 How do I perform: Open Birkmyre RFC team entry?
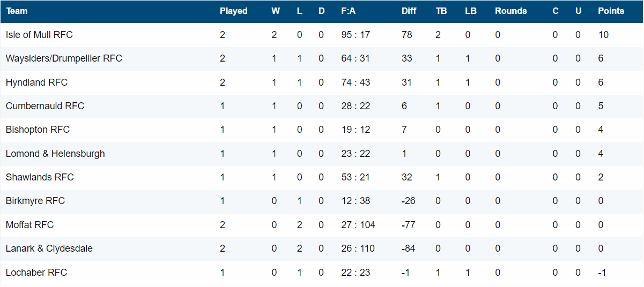point(35,201)
